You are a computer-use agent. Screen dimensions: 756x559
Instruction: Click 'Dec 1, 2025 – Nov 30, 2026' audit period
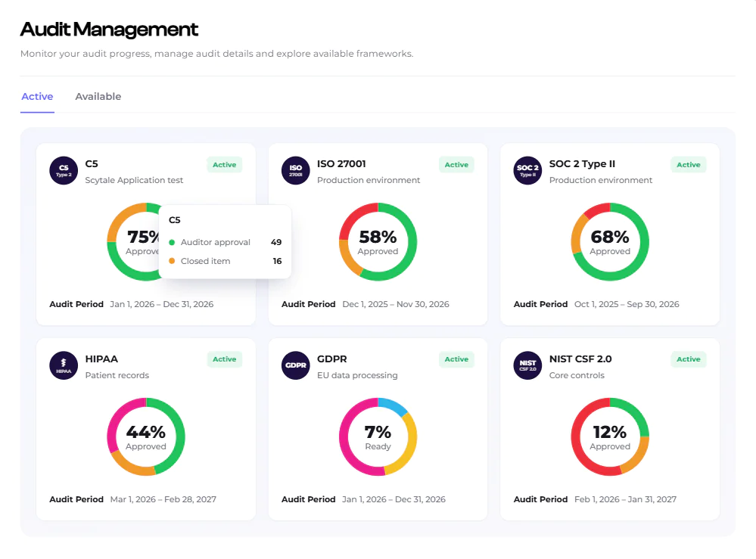click(x=396, y=305)
